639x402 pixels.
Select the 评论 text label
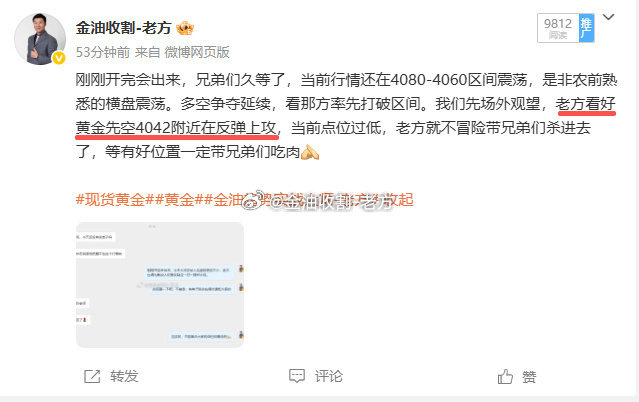coord(328,376)
